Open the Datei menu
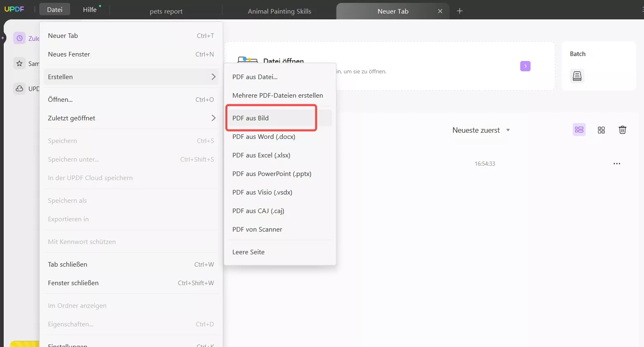Screen dimensions: 644x347 55,9
